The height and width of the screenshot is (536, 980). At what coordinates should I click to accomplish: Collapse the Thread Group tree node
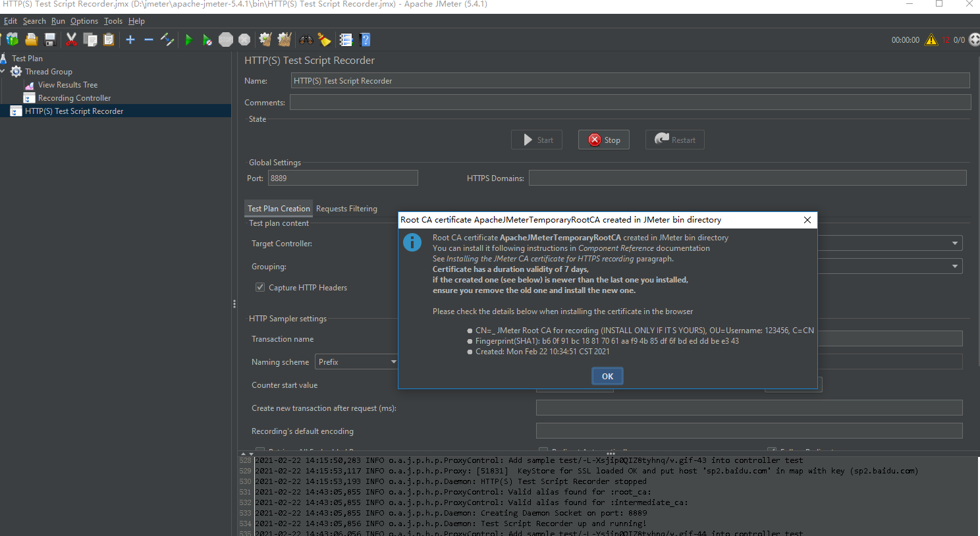point(3,71)
